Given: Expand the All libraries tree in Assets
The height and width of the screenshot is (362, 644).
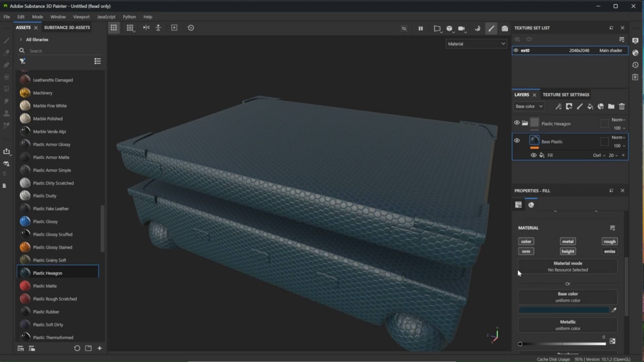Looking at the screenshot, I should tap(21, 40).
